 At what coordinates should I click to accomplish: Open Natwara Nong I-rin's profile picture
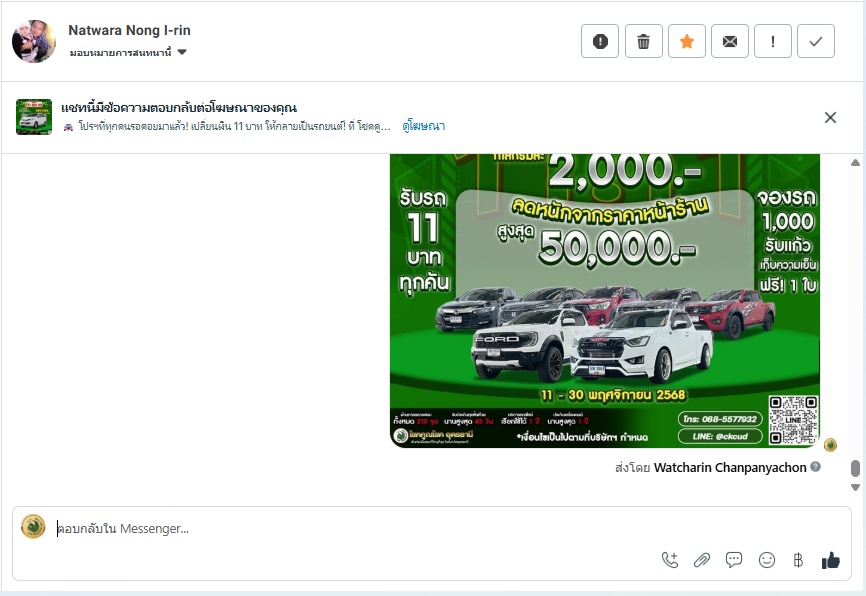coord(34,41)
